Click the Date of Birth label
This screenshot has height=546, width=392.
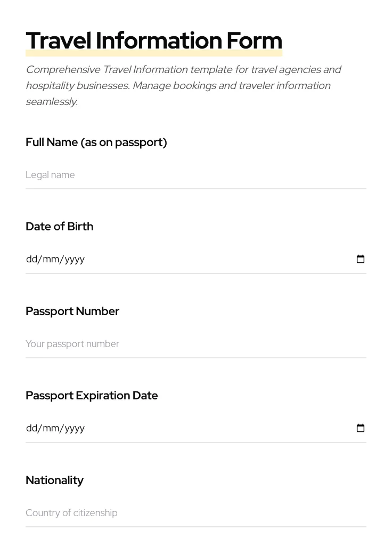point(59,227)
